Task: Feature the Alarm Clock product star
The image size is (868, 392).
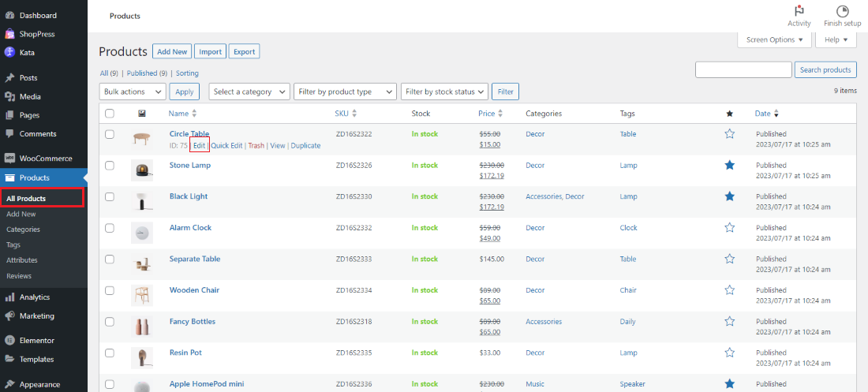Action: click(730, 228)
